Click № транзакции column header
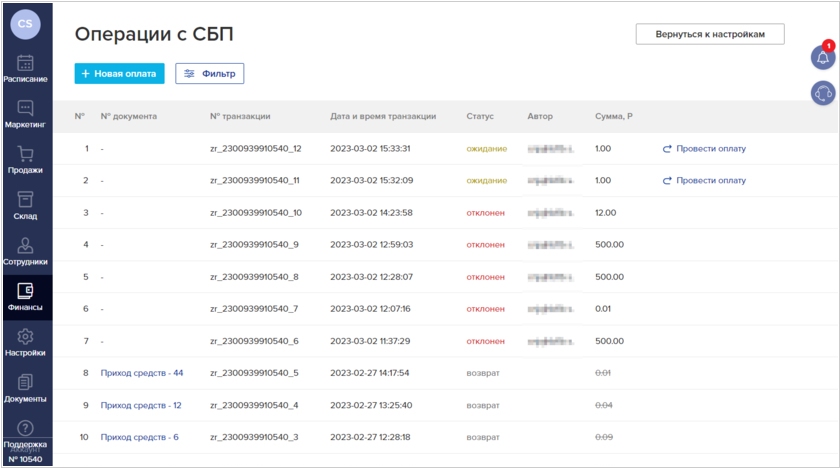Viewport: 840px width, 468px height. point(240,116)
